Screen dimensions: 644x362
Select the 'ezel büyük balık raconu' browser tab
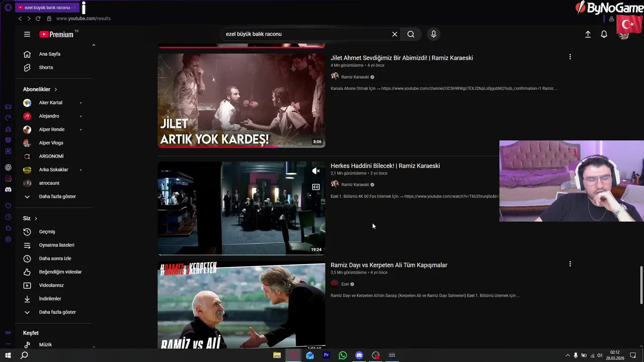47,8
